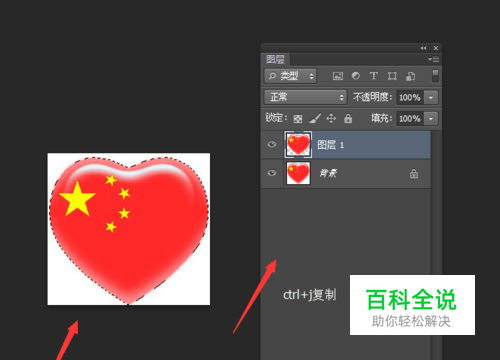Filter layers by pixel layer icon
The image size is (500, 360).
pyautogui.click(x=338, y=76)
